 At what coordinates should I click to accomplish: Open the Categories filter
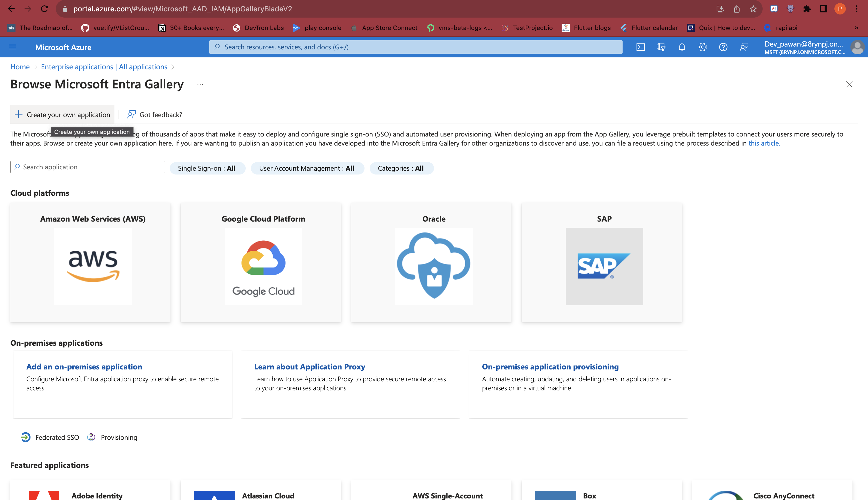coord(401,168)
